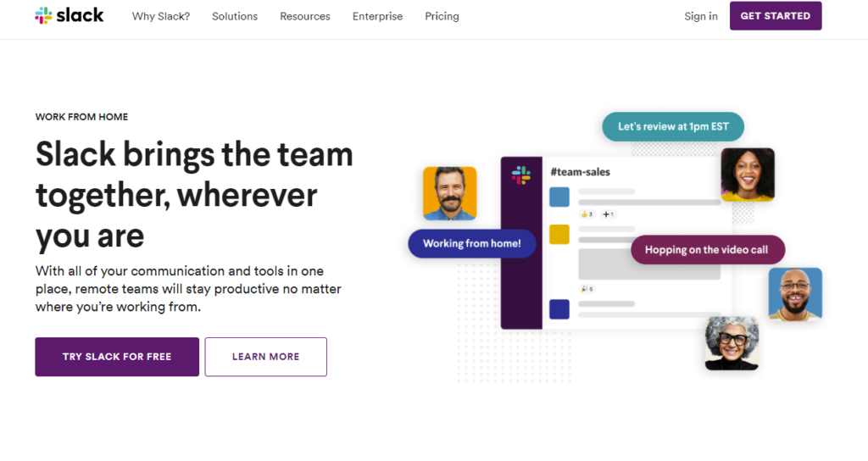This screenshot has width=868, height=461.
Task: Click the headline "Slack brings the team together"
Action: 194,195
